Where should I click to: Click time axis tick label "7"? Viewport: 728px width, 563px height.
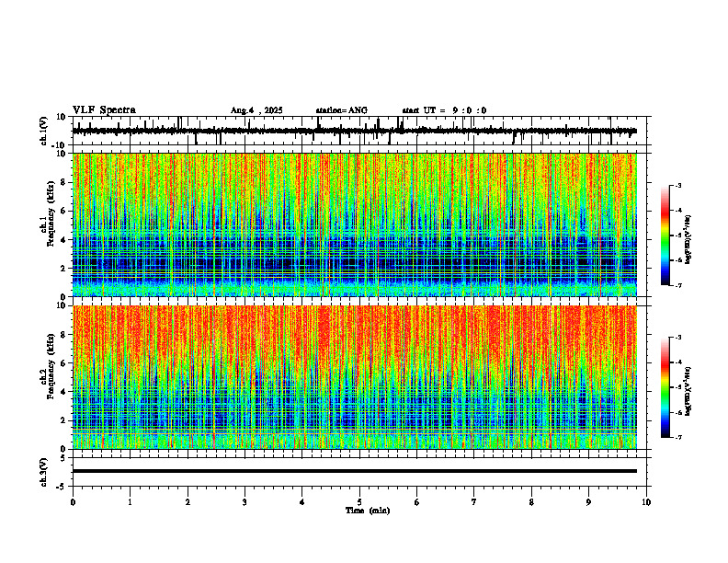(x=474, y=502)
